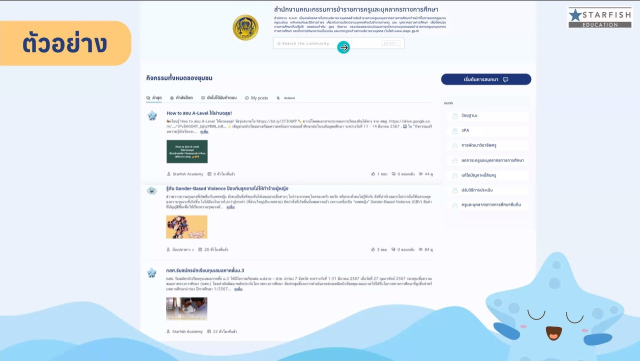Open the photo thumbnail of กสศ. post
640x361 pixels.
tap(187, 309)
